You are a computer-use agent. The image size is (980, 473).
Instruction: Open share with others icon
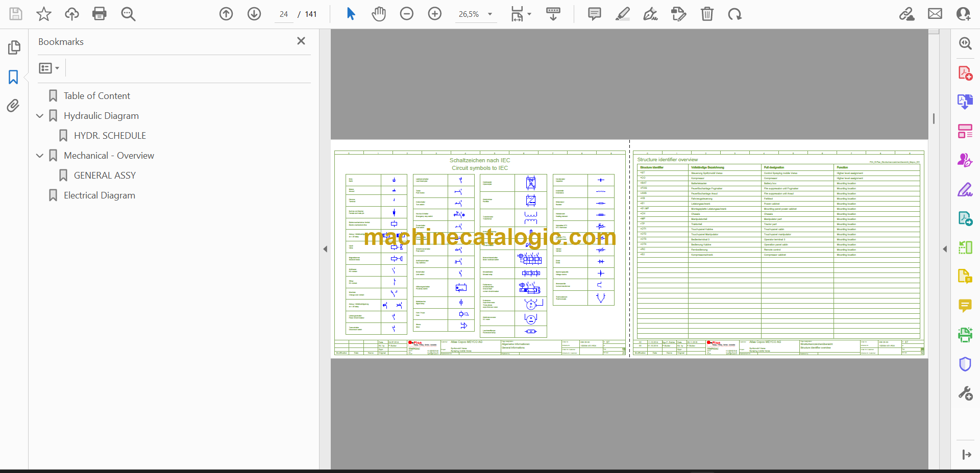point(964,14)
